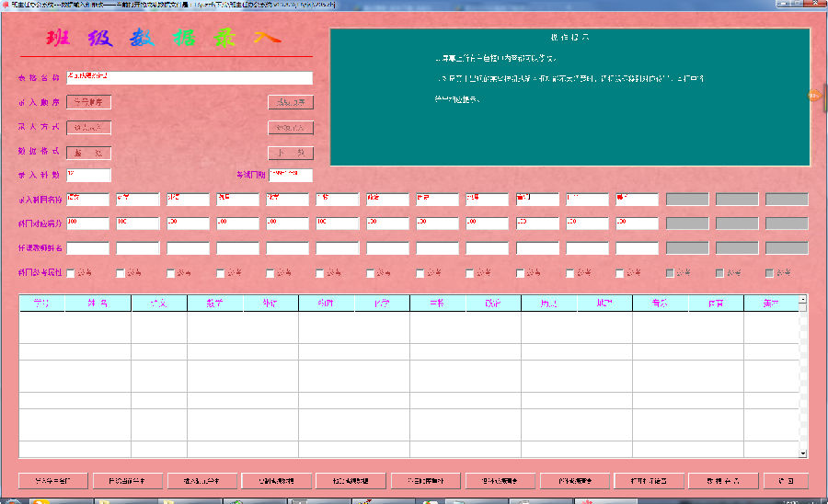Click the 表格名称 table name input field
This screenshot has height=504, width=828.
pos(190,77)
